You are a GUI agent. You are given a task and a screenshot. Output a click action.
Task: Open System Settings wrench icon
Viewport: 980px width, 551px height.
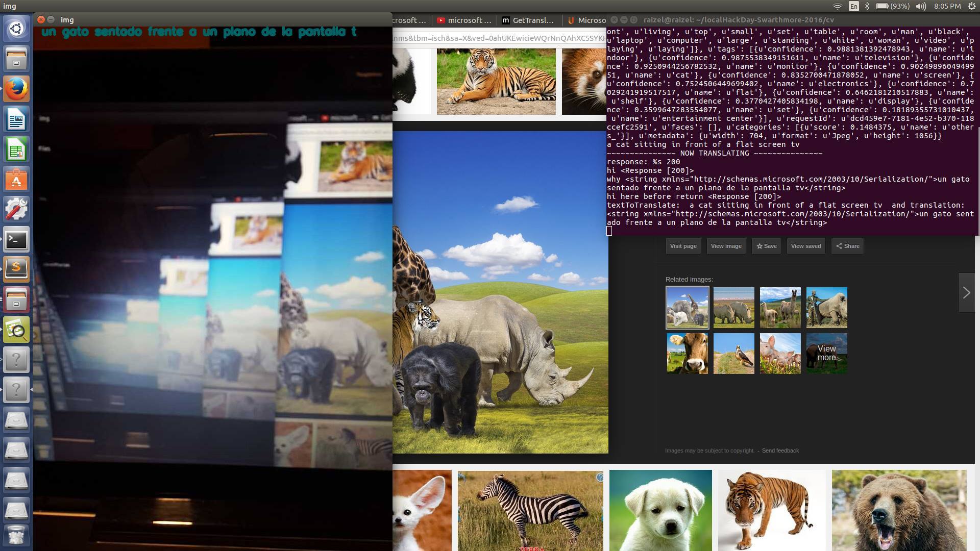click(16, 209)
